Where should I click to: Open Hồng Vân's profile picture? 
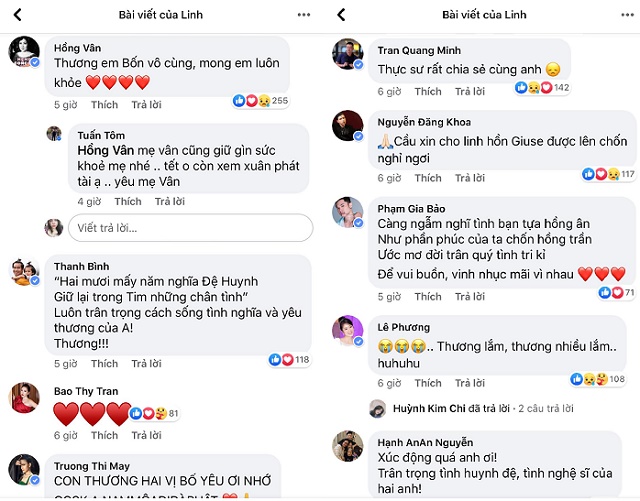(24, 52)
